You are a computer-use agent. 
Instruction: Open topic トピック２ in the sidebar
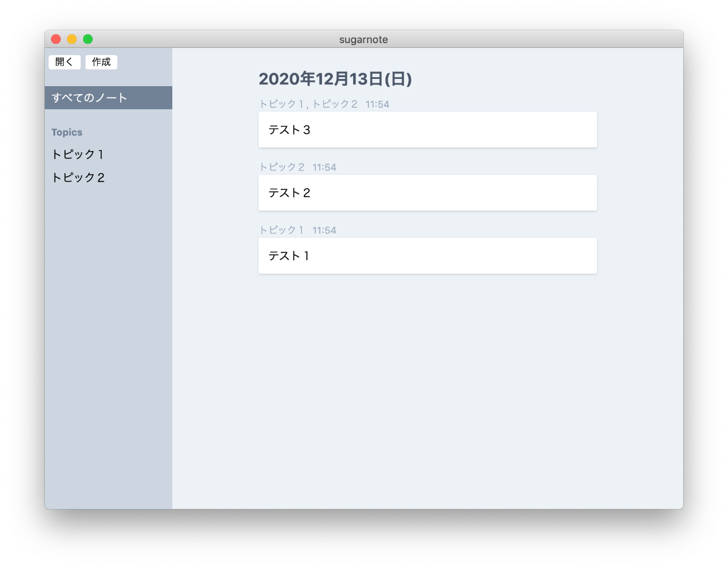coord(109,178)
